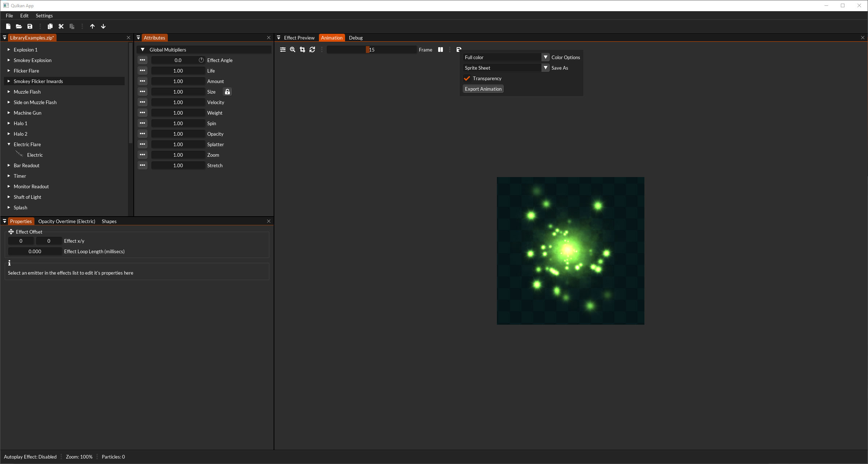Open a library with the folder icon

[x=19, y=26]
